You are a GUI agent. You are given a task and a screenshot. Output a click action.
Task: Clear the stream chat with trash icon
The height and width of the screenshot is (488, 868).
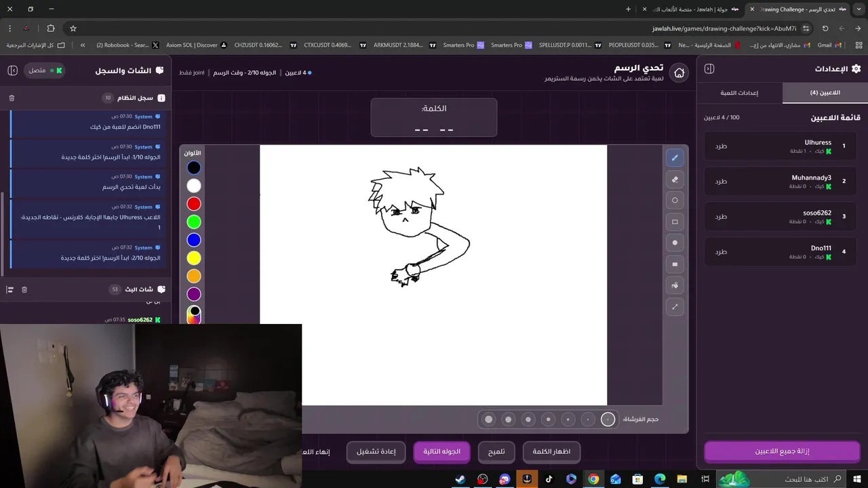[24, 289]
